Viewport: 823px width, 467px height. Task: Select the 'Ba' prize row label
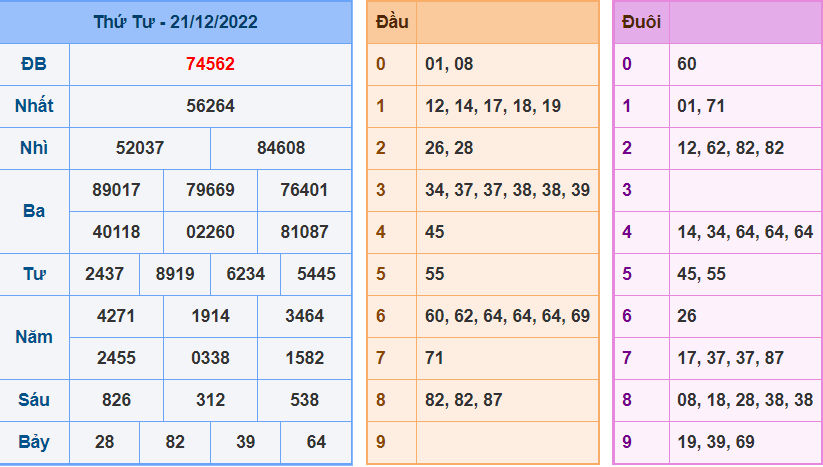(34, 211)
